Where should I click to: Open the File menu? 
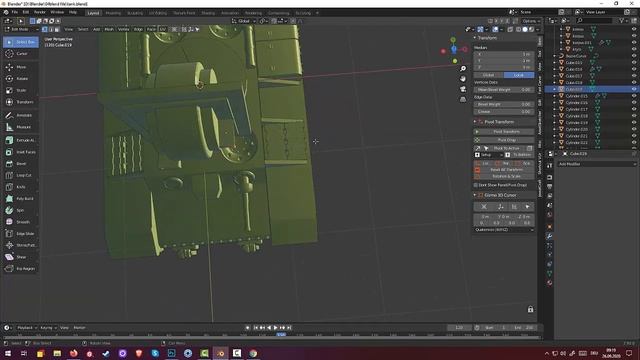[x=15, y=12]
